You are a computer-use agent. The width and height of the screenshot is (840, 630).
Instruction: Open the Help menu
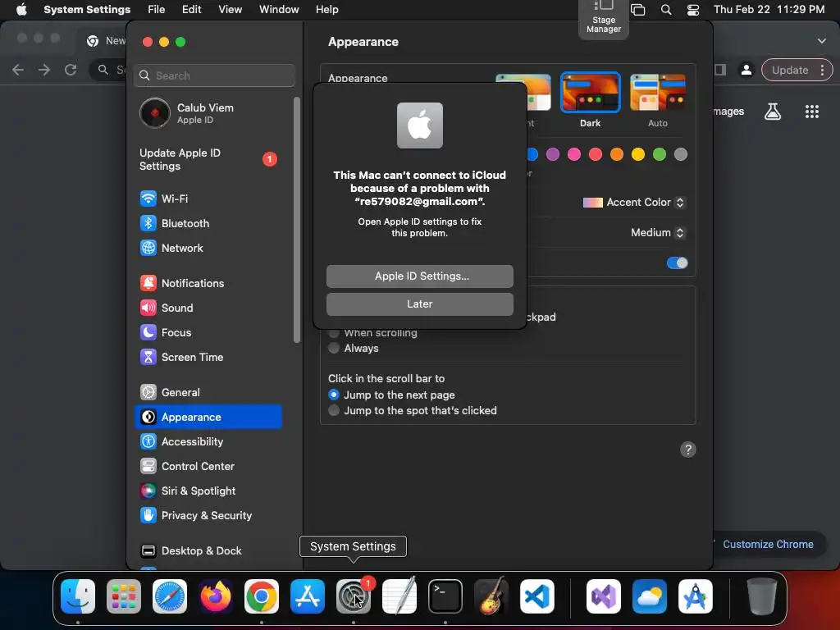[x=326, y=10]
